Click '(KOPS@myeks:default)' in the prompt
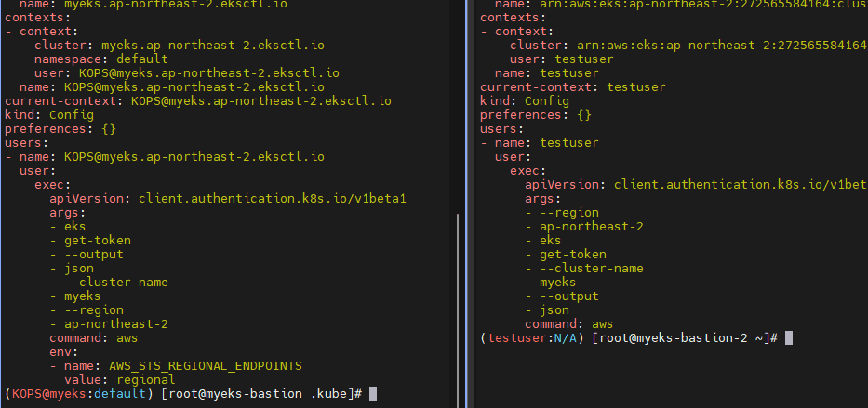The height and width of the screenshot is (408, 868). 78,394
